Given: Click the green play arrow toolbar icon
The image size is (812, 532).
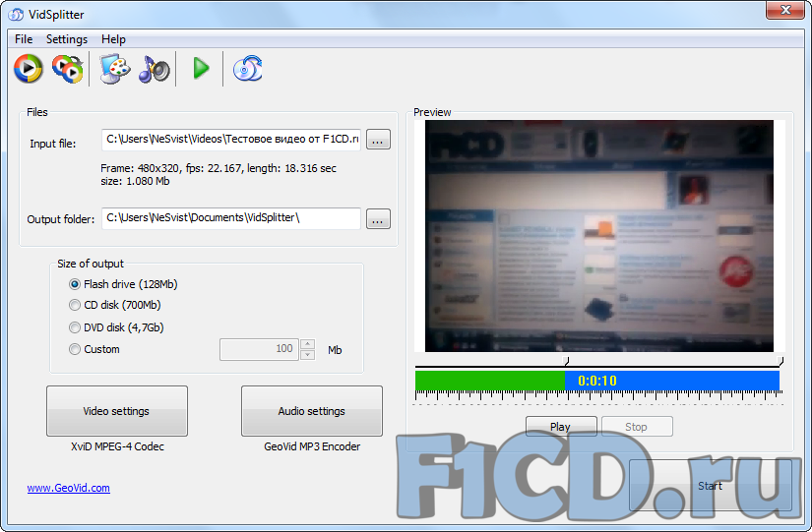Looking at the screenshot, I should pyautogui.click(x=201, y=68).
